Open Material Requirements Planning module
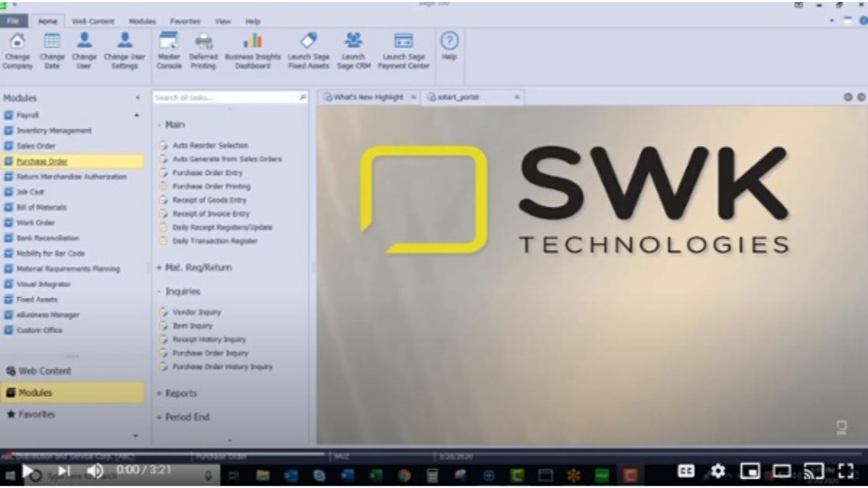 68,269
